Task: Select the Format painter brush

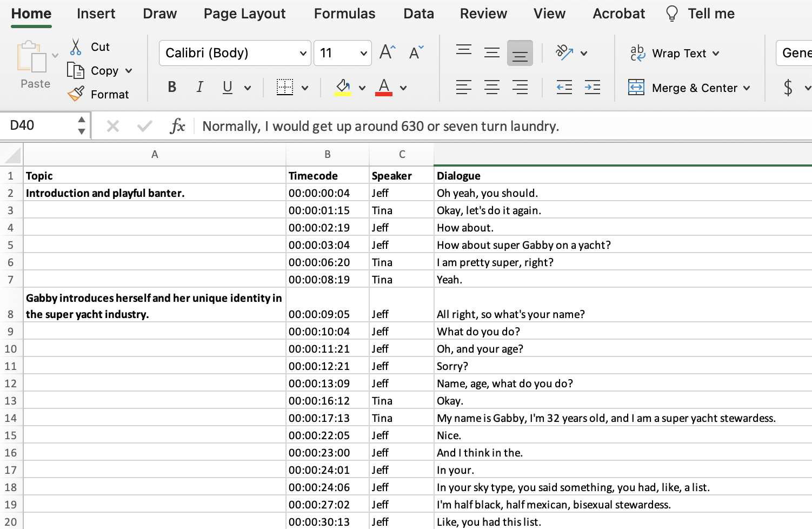Action: [x=76, y=94]
